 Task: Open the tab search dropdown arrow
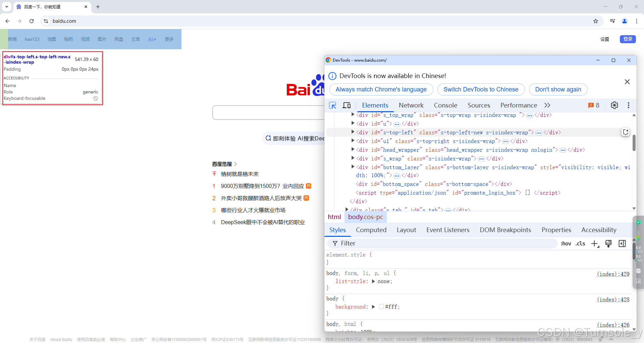tap(7, 7)
